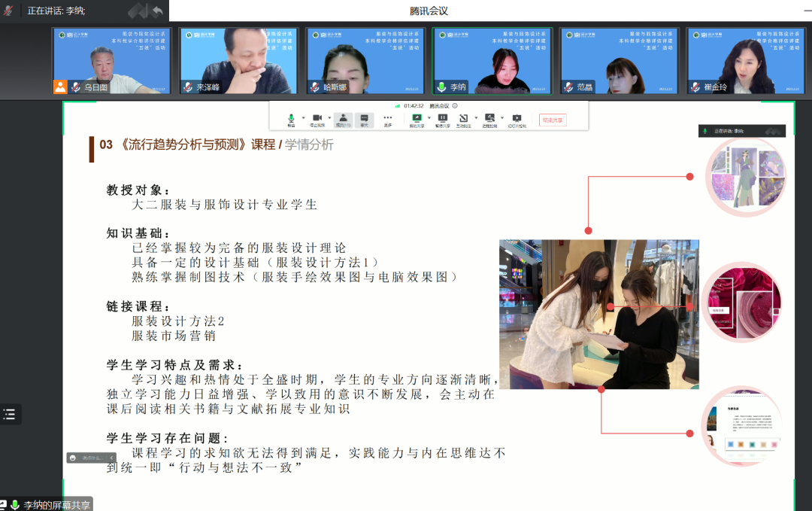
Task: Click the network signal indicator near the timer
Action: 398,106
